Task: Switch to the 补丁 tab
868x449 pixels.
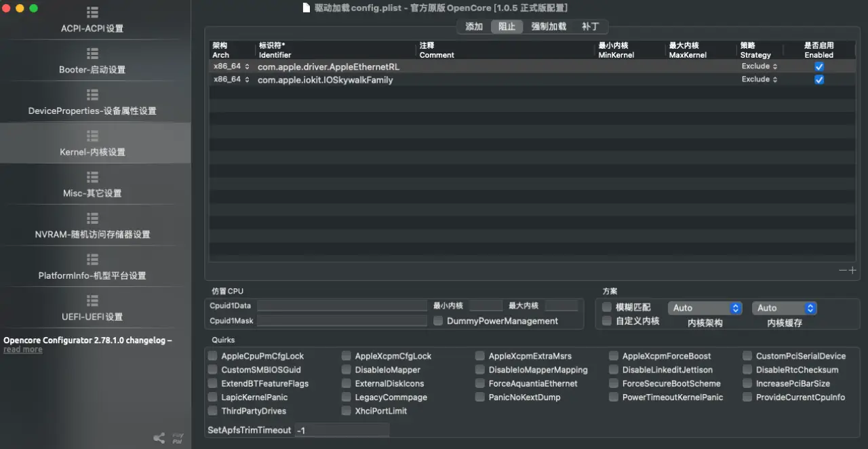Action: pyautogui.click(x=590, y=26)
